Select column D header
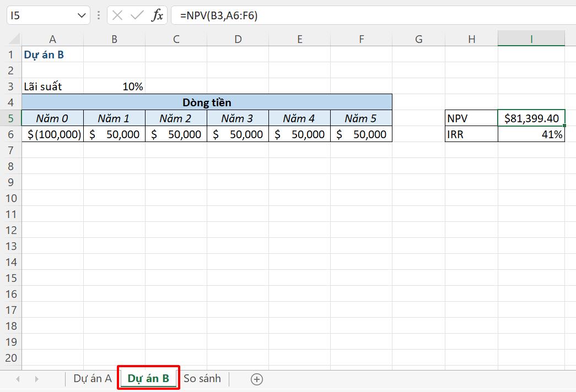 (238, 39)
